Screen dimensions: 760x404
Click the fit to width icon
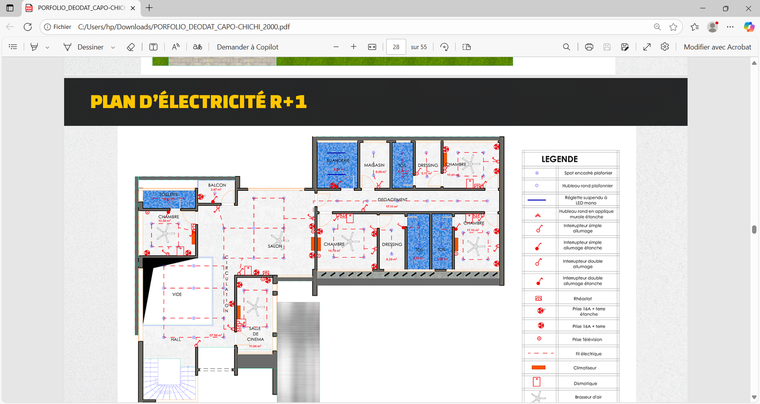[372, 47]
